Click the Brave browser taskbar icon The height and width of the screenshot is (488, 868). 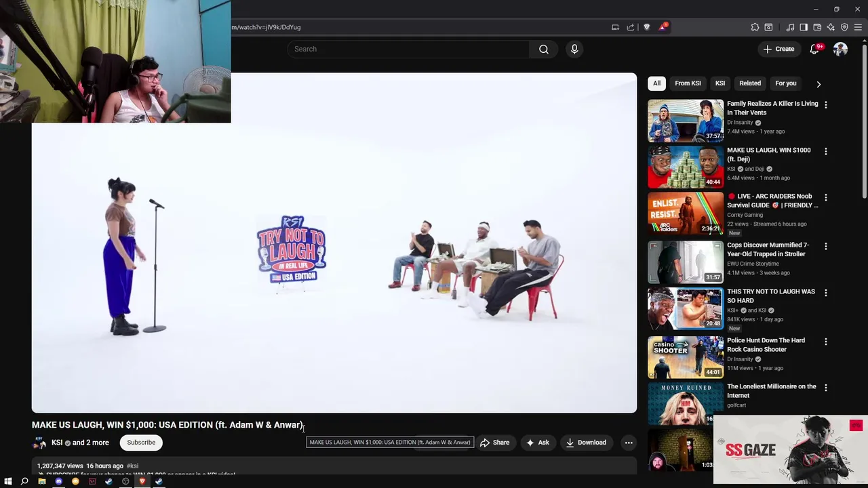click(x=142, y=481)
